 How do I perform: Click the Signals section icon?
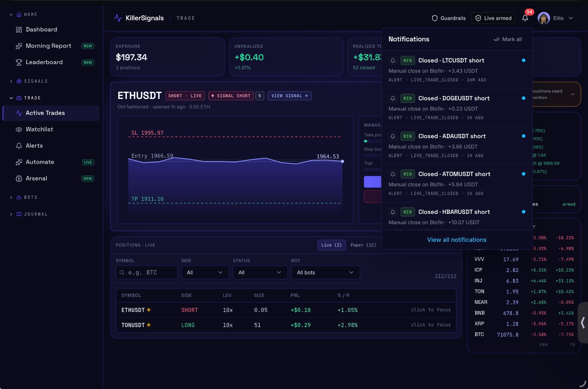[19, 81]
